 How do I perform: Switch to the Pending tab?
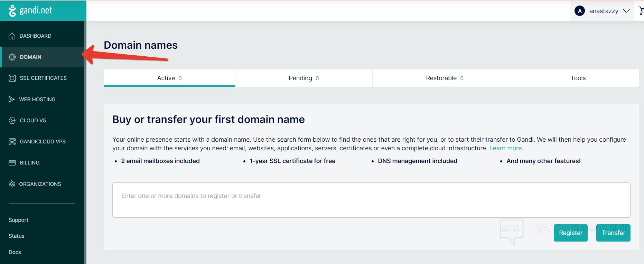click(x=304, y=78)
